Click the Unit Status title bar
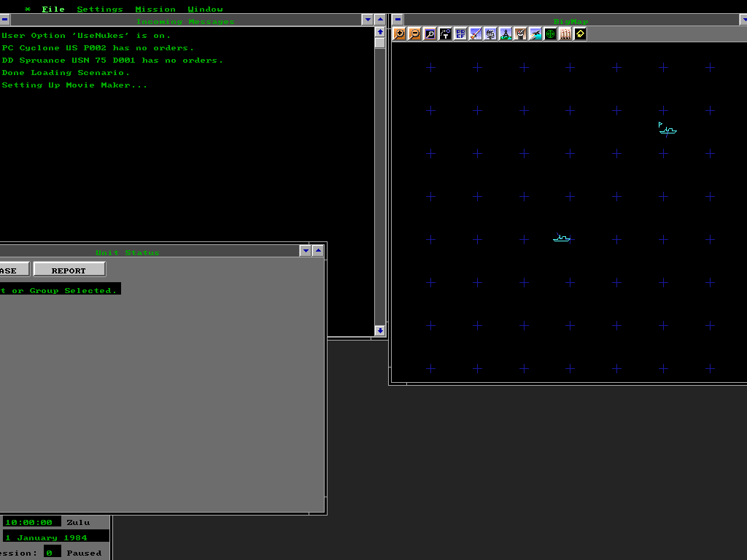The image size is (747, 560). 149,251
